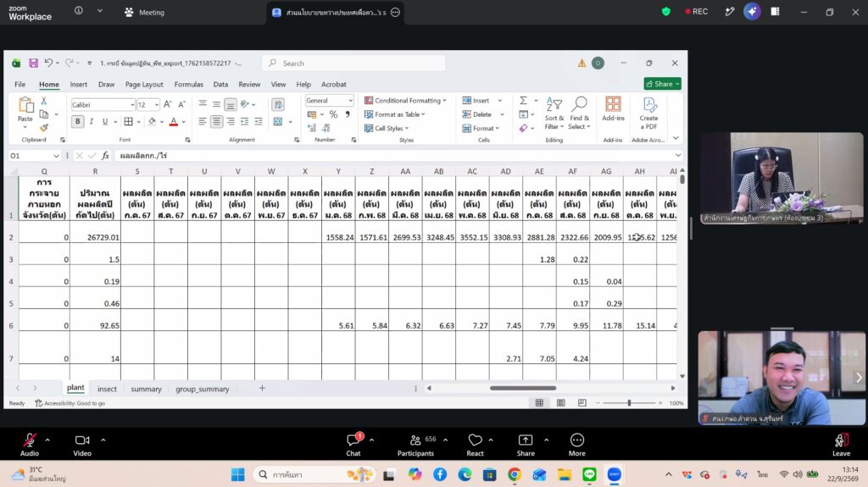Click the Add-ins icon
Screen dimensions: 868x487
tap(613, 109)
